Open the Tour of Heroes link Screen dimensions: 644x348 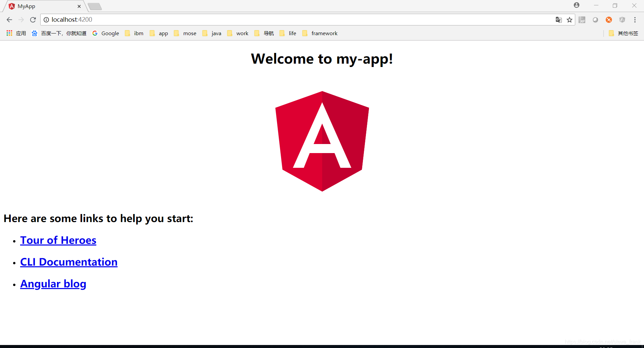(x=58, y=240)
